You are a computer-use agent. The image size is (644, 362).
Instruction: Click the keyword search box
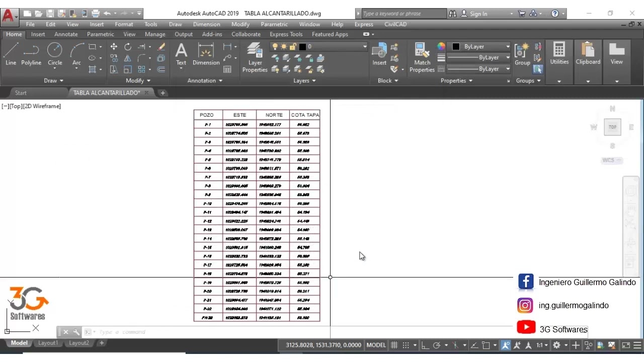pos(404,14)
